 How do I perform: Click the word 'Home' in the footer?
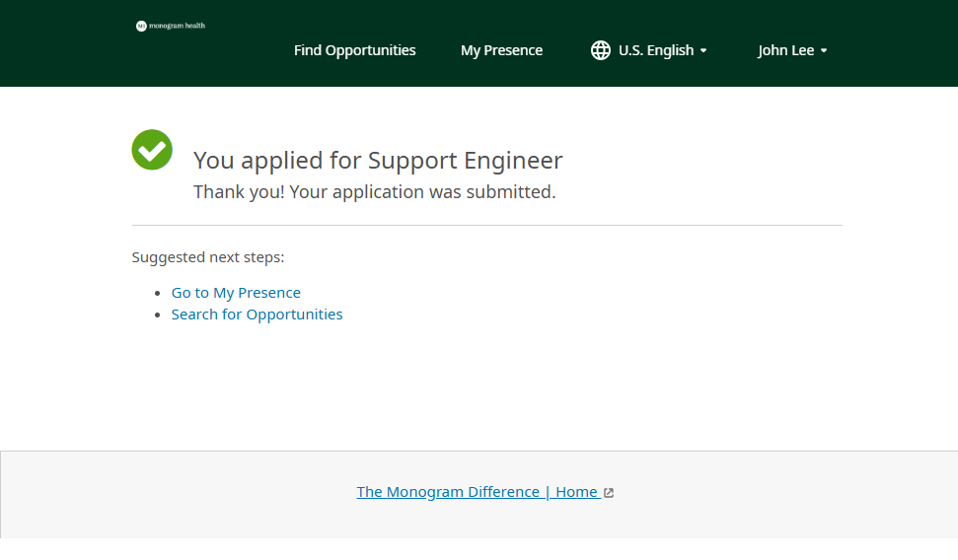tap(576, 492)
